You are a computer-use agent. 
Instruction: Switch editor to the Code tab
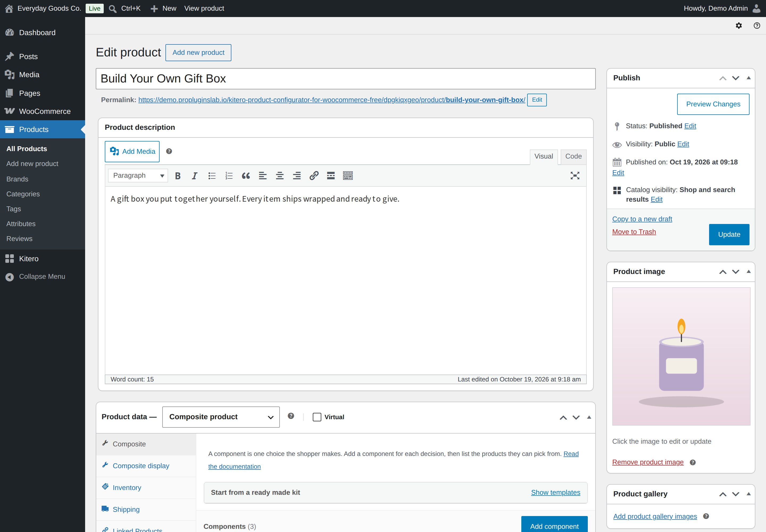click(573, 156)
